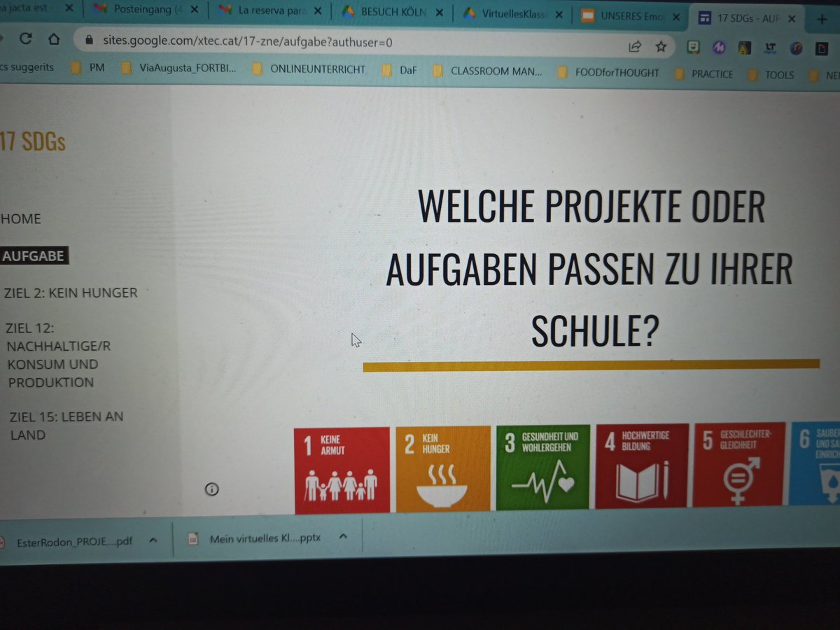
Task: Open the CLASSROOM MAN bookmarks folder
Action: point(487,71)
